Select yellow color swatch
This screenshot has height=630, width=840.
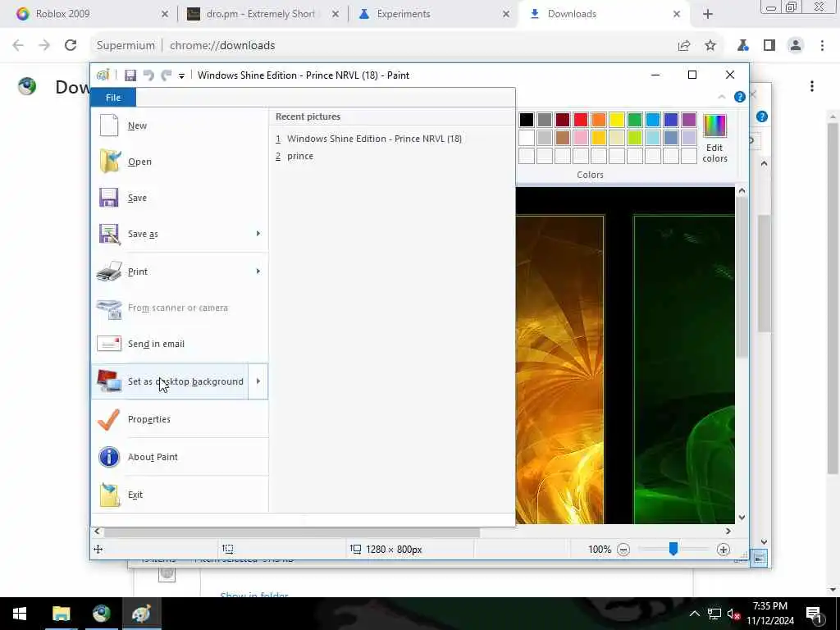(617, 120)
